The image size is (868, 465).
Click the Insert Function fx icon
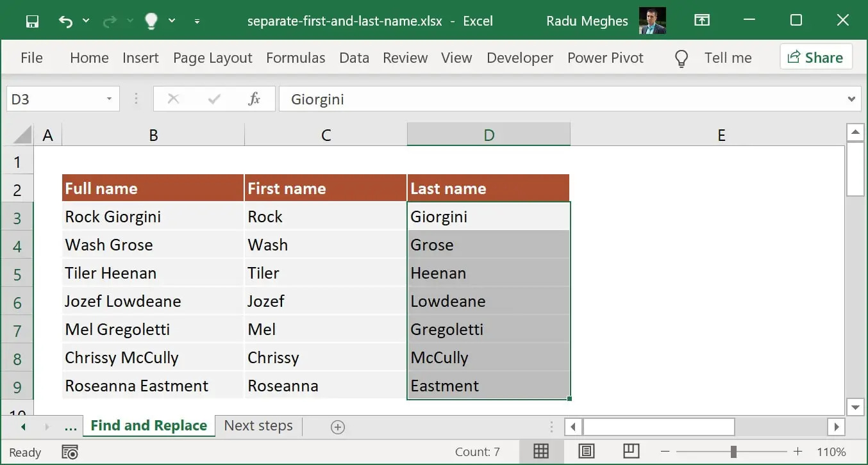coord(254,99)
